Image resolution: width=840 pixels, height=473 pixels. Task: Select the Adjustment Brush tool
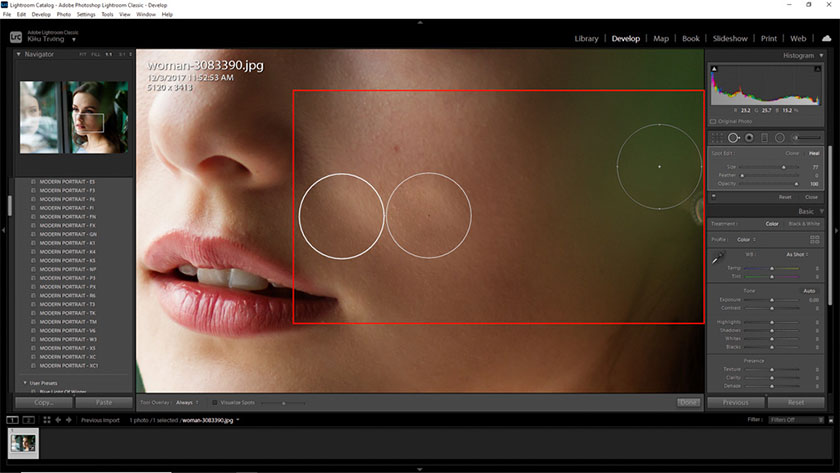point(806,138)
